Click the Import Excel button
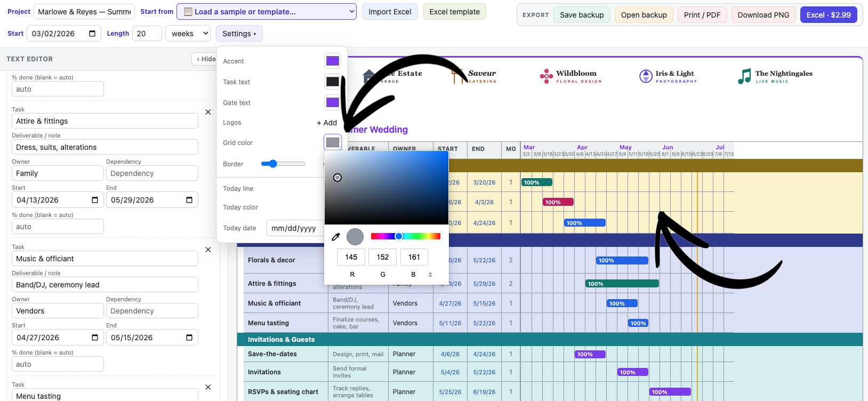This screenshot has height=401, width=868. point(390,12)
